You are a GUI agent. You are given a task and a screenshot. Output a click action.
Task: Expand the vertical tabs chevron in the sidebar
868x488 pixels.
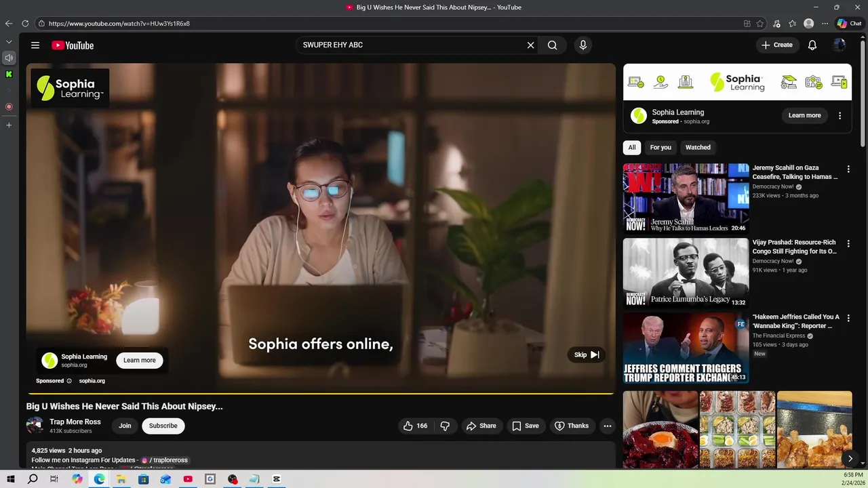[x=9, y=41]
